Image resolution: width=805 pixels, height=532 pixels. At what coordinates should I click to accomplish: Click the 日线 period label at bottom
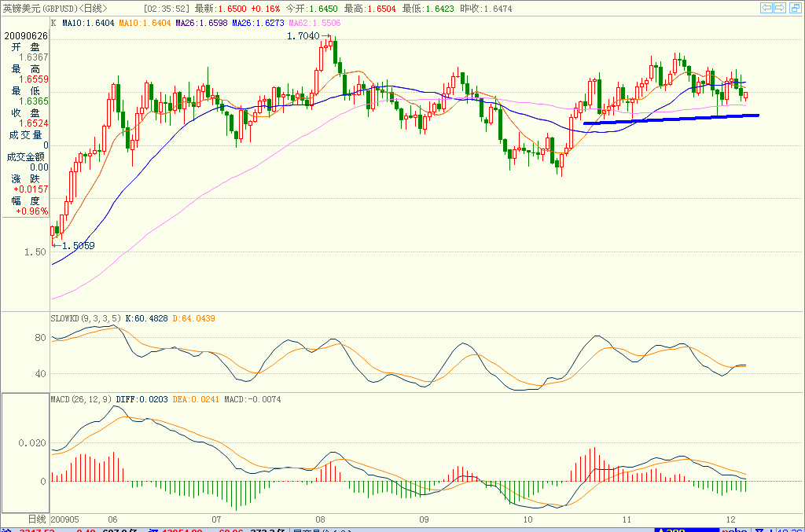[x=37, y=519]
